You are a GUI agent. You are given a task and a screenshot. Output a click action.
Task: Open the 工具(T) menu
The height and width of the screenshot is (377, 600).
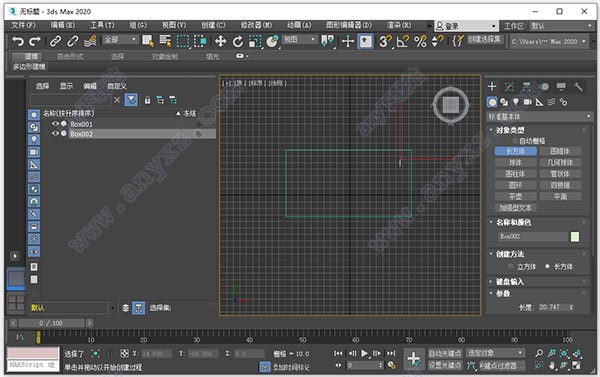pyautogui.click(x=102, y=25)
